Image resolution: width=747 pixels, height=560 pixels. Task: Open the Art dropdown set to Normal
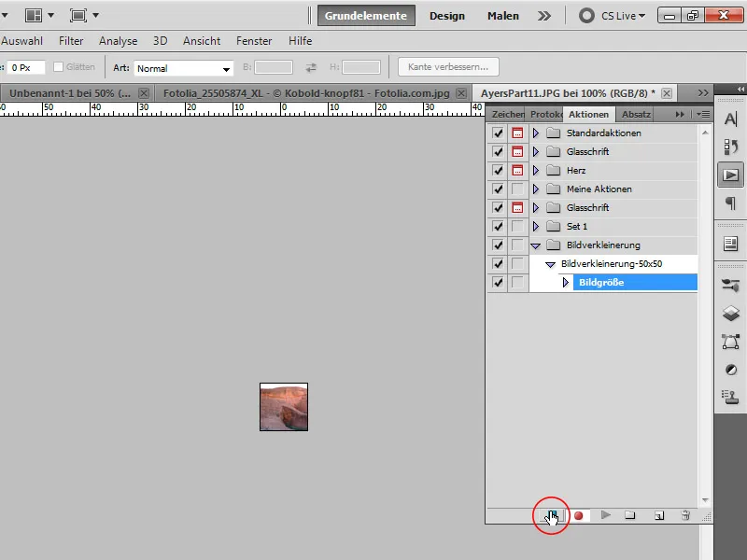pos(183,68)
